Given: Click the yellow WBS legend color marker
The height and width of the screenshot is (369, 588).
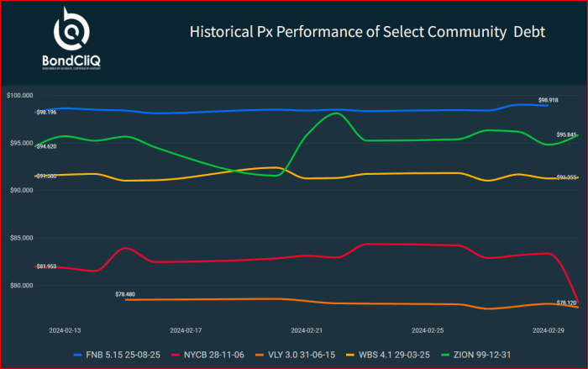Looking at the screenshot, I should (x=350, y=355).
